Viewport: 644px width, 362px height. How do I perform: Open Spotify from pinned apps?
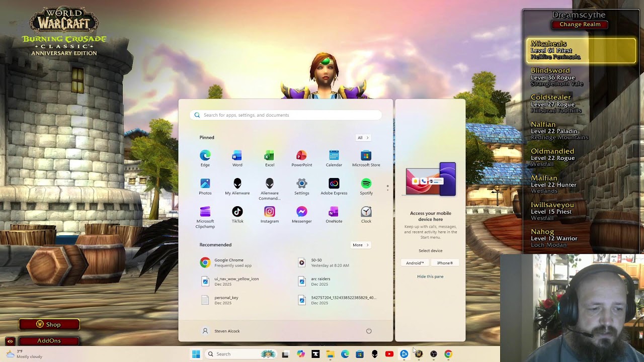pyautogui.click(x=366, y=186)
